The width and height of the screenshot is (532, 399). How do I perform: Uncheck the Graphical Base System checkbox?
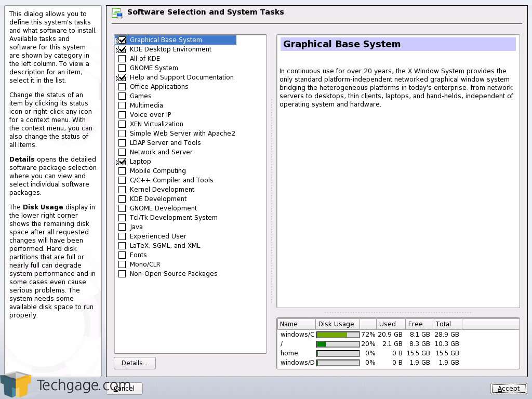122,40
